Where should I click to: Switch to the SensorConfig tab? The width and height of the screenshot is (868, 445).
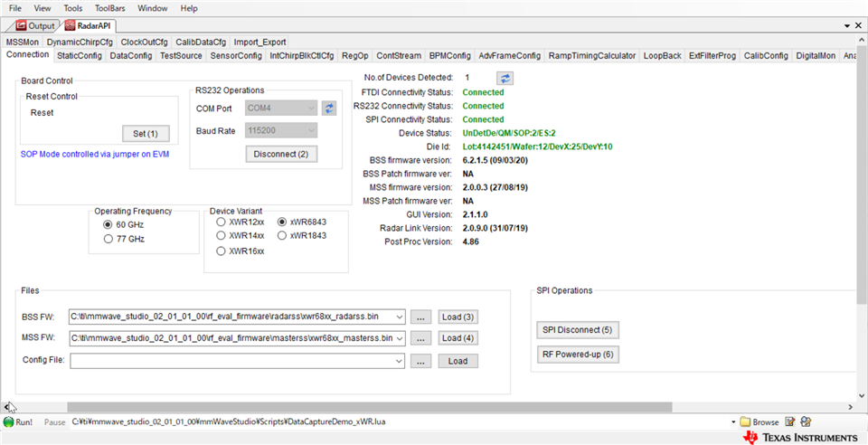[x=236, y=55]
